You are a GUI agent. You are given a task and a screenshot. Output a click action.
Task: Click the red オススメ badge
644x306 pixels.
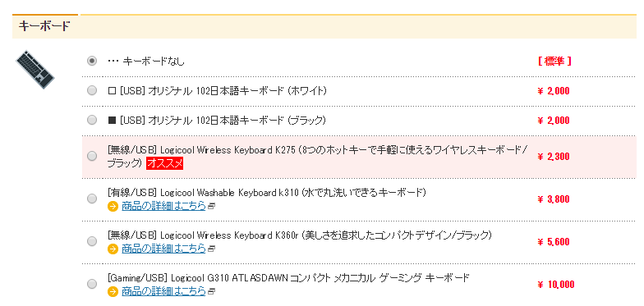[164, 163]
